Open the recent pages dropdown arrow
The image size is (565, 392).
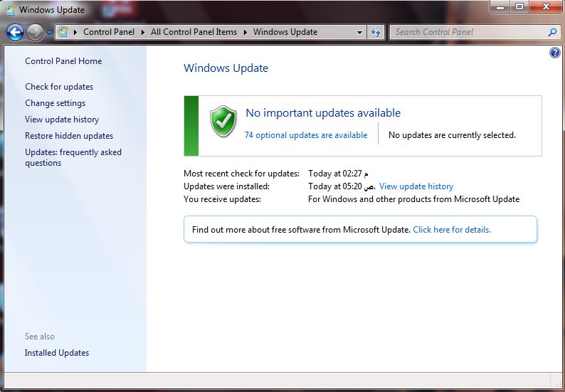[x=49, y=33]
